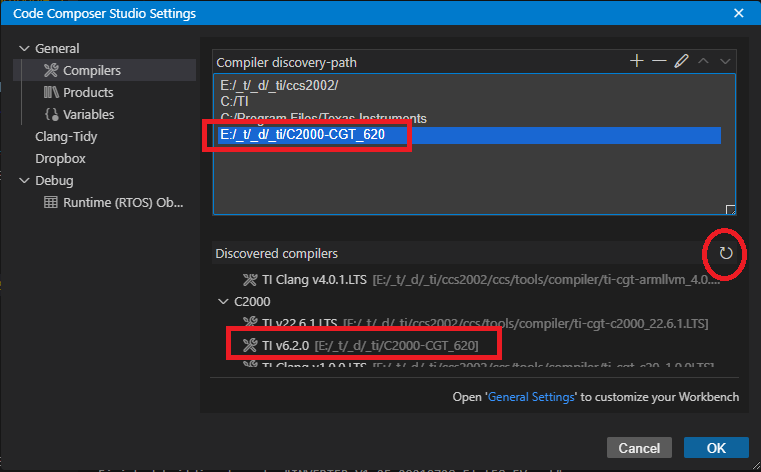Viewport: 761px width, 472px height.
Task: Remove the selected discovery path
Action: tap(659, 61)
